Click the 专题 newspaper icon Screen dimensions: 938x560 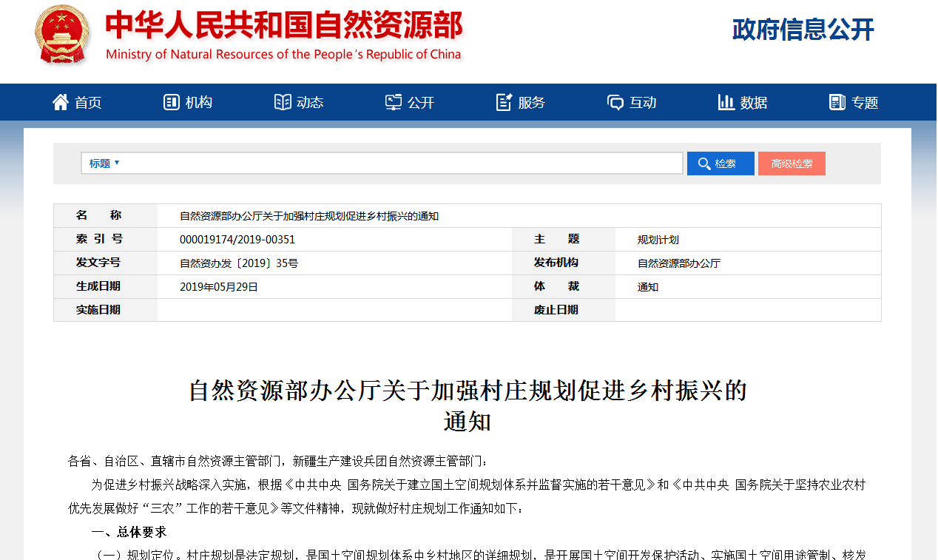click(x=837, y=102)
